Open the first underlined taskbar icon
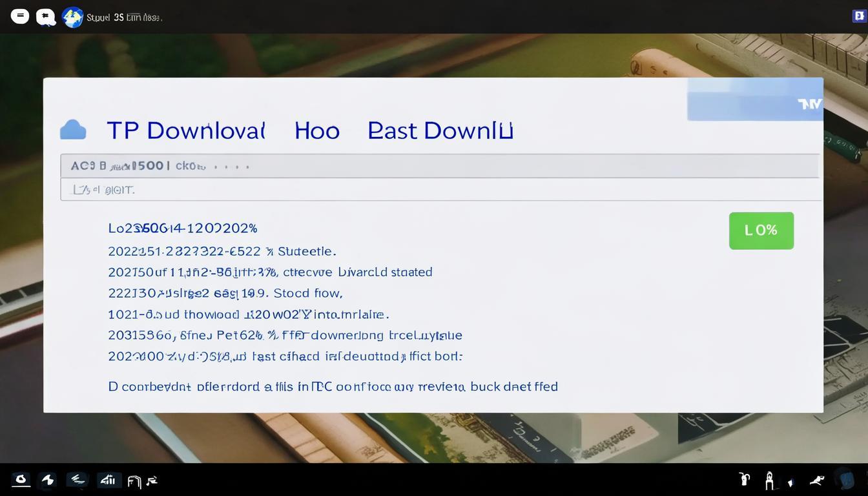Screen dimensions: 868x496 pos(21,479)
